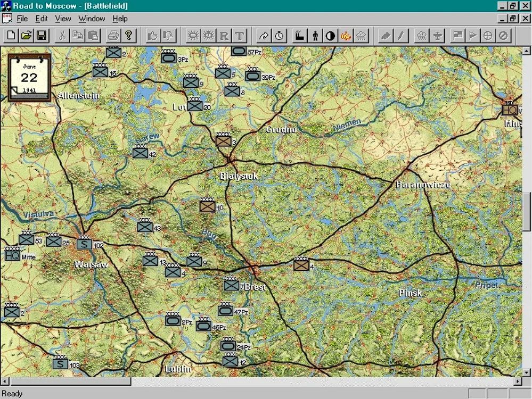Open a saved game with folder icon
The width and height of the screenshot is (532, 399).
pos(26,36)
